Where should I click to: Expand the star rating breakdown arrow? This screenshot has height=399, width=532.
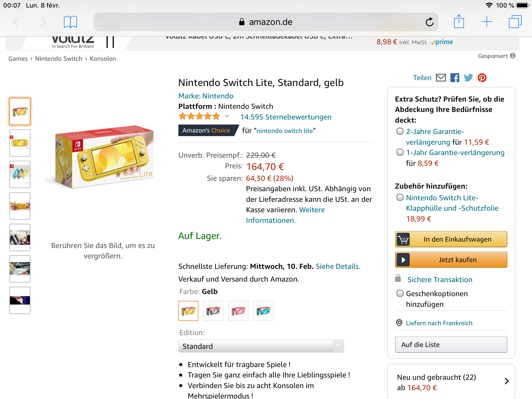(227, 116)
